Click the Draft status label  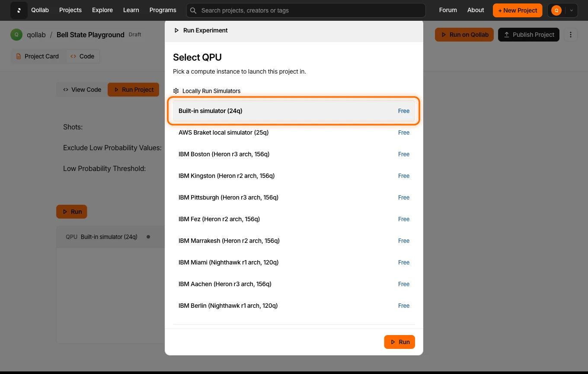[x=135, y=34]
